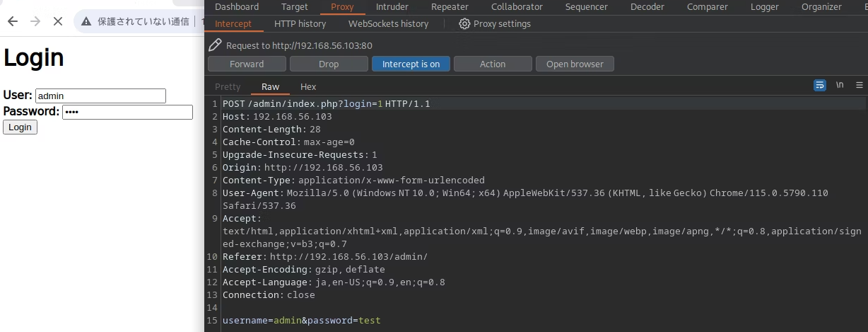This screenshot has height=332, width=868.
Task: Switch to Hex view
Action: point(308,86)
